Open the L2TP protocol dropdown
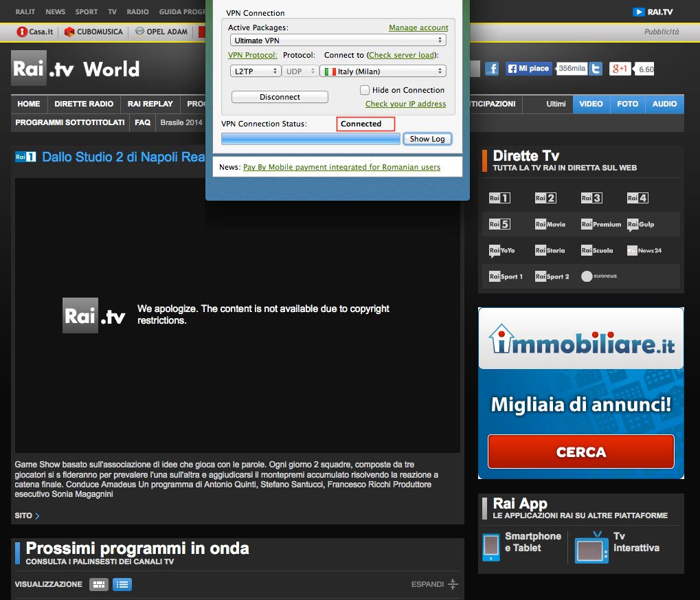The height and width of the screenshot is (600, 700). (256, 71)
